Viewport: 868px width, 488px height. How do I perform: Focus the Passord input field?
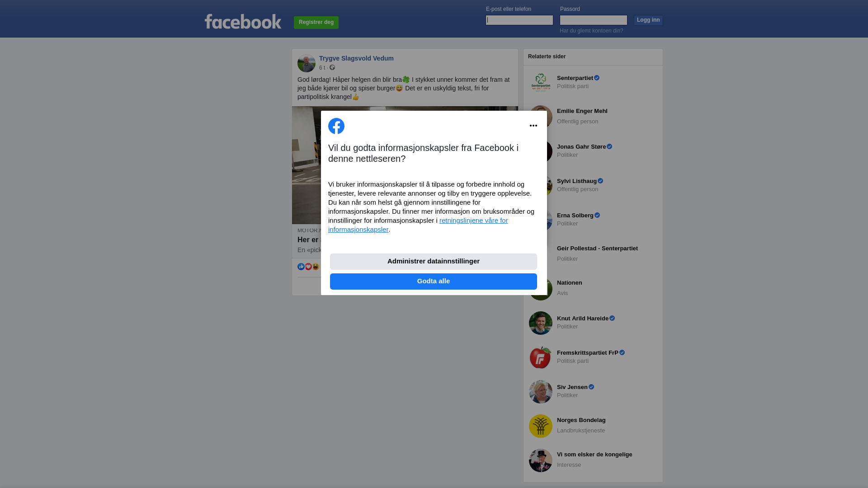[x=594, y=20]
